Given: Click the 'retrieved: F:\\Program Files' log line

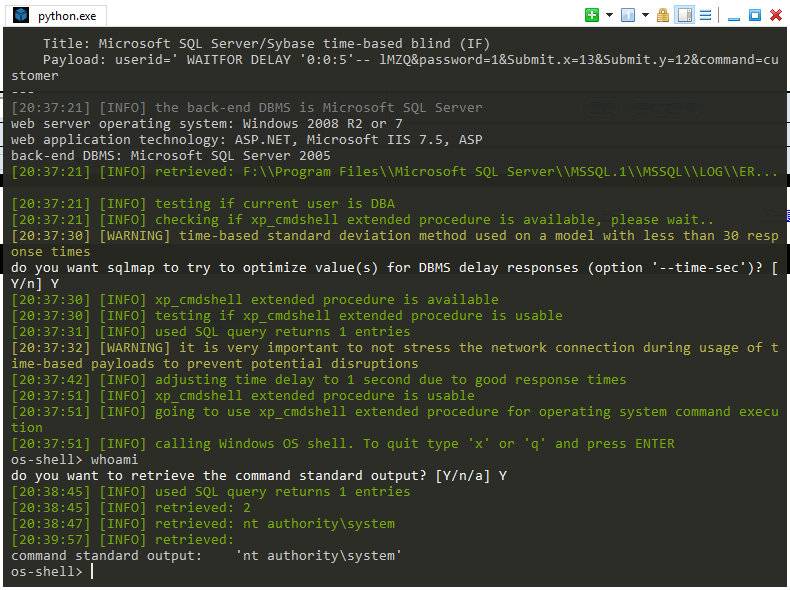Looking at the screenshot, I should pyautogui.click(x=395, y=172).
